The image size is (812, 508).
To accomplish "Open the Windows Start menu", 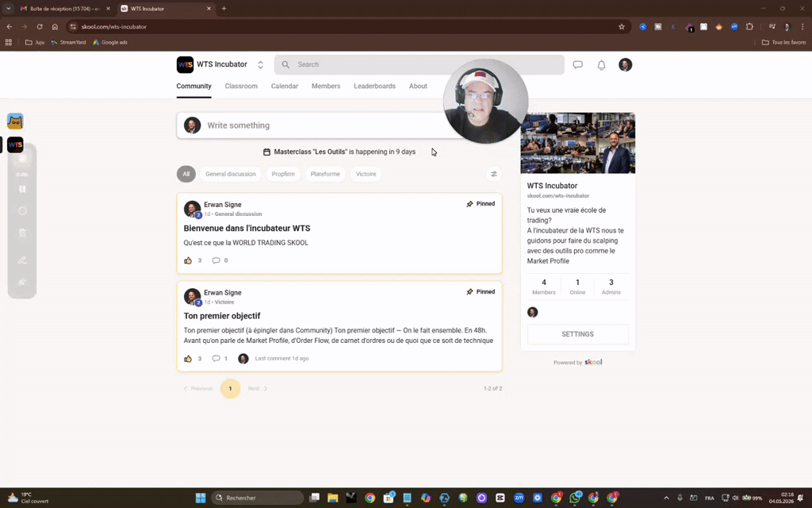I will coord(201,498).
